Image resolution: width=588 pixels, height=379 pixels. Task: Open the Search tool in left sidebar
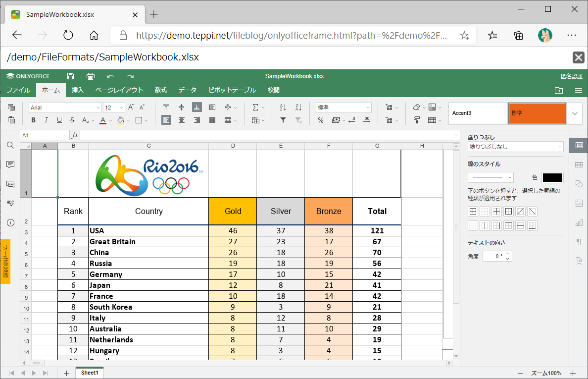tap(10, 145)
